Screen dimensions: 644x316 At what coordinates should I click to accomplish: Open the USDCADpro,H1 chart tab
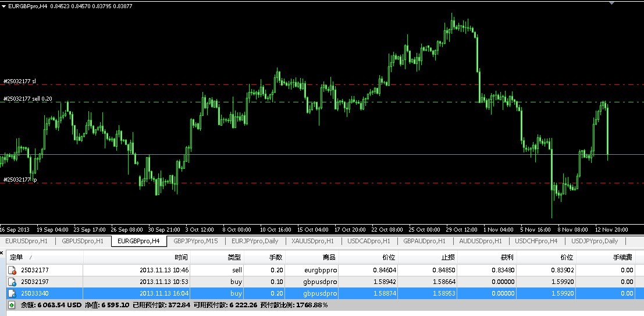pos(369,241)
